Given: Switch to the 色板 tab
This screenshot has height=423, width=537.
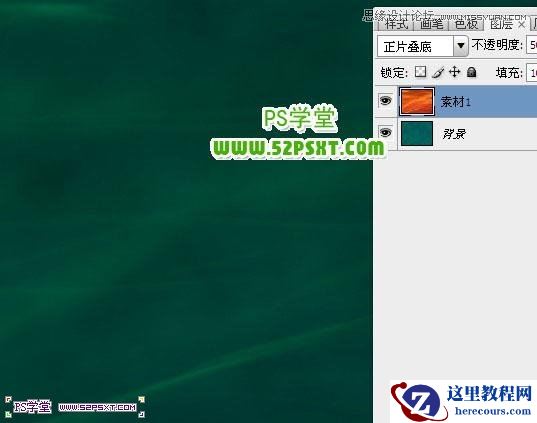Looking at the screenshot, I should pos(466,24).
